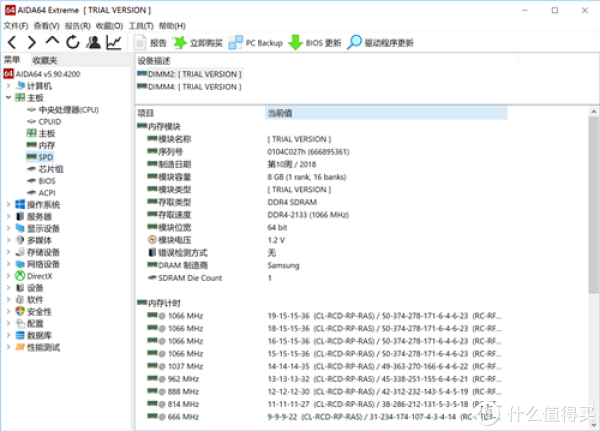
Task: Open the graph chart icon in the toolbar
Action: click(x=114, y=42)
